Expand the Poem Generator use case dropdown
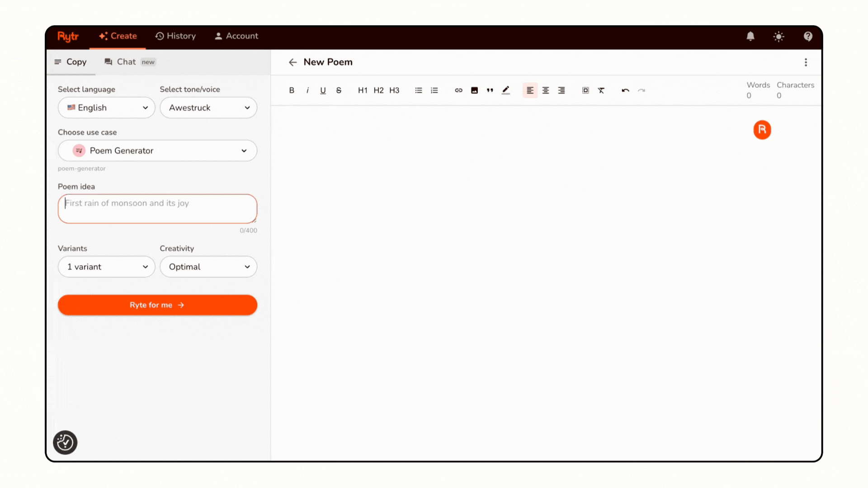 pyautogui.click(x=157, y=150)
